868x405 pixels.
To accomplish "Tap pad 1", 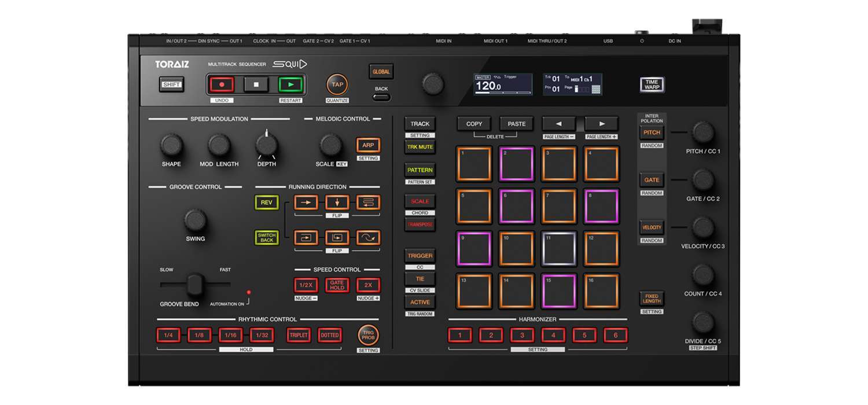I will point(474,164).
